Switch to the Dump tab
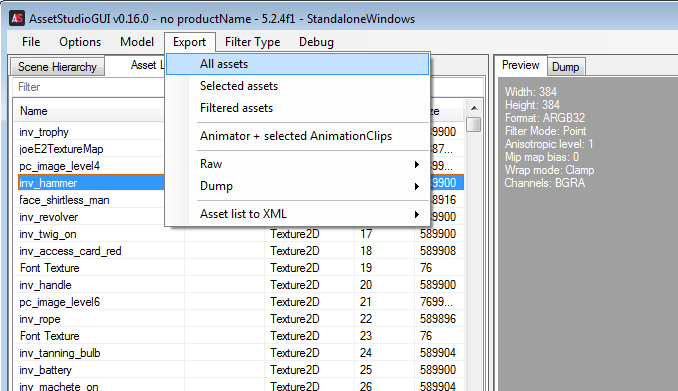 tap(566, 67)
